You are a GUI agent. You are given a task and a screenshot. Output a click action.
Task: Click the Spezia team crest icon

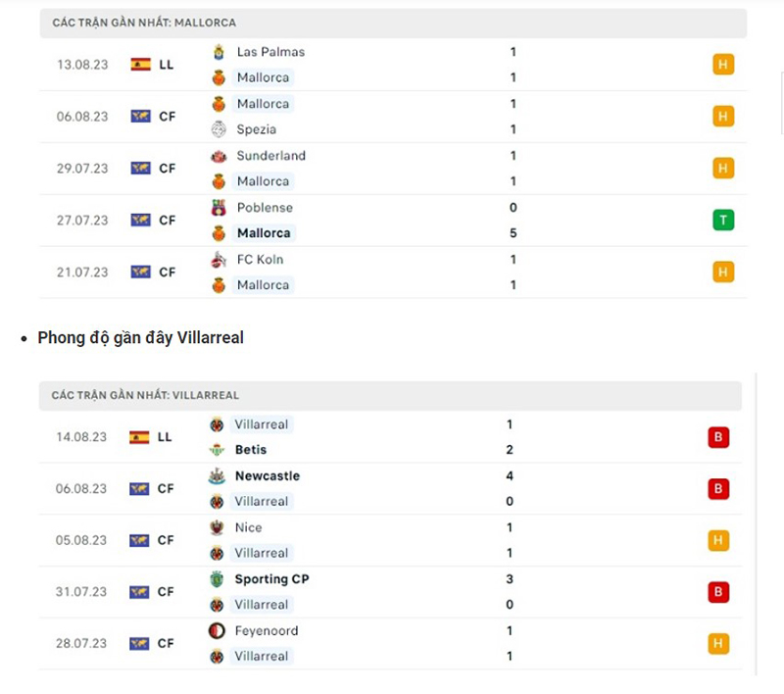[x=219, y=129]
